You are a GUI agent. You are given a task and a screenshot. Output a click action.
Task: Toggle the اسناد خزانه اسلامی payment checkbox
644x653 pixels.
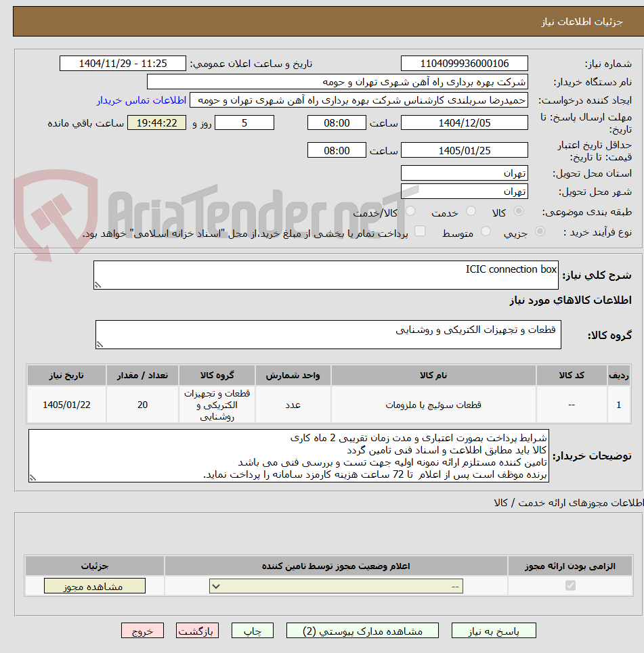coord(420,231)
